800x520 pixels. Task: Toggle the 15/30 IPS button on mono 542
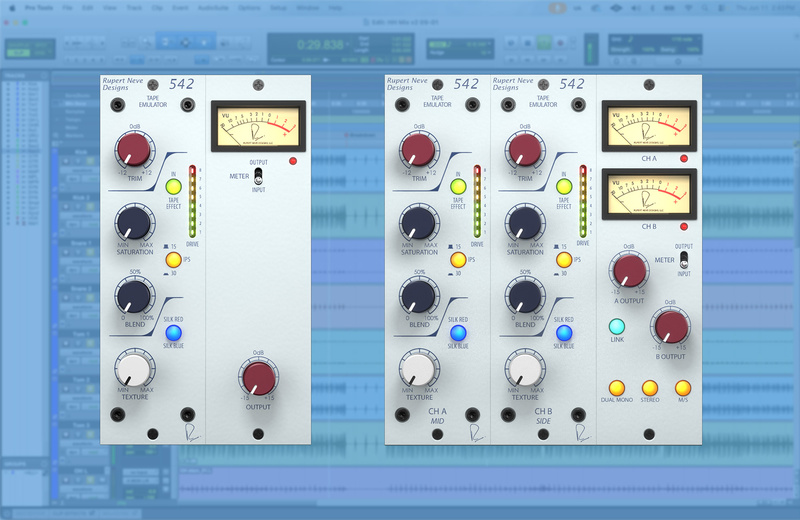tap(173, 260)
